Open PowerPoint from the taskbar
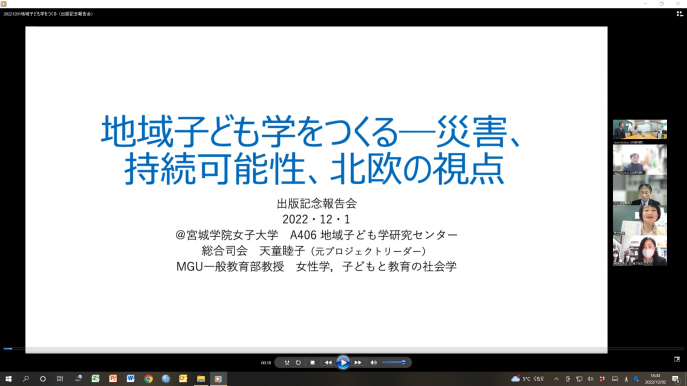This screenshot has width=687, height=386. point(113,379)
